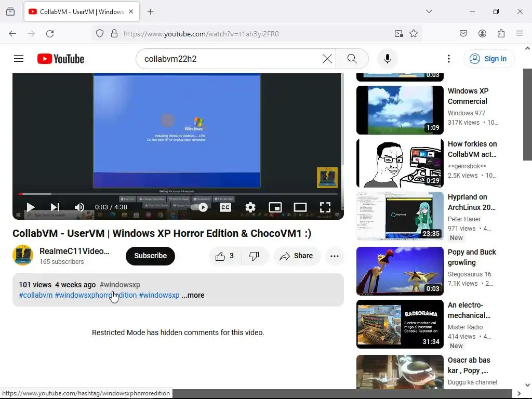Click the address bar URL
The image size is (532, 399).
coord(201,34)
